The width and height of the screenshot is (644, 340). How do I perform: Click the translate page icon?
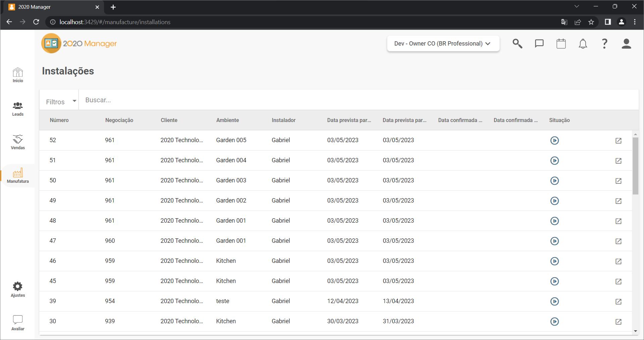click(x=564, y=22)
